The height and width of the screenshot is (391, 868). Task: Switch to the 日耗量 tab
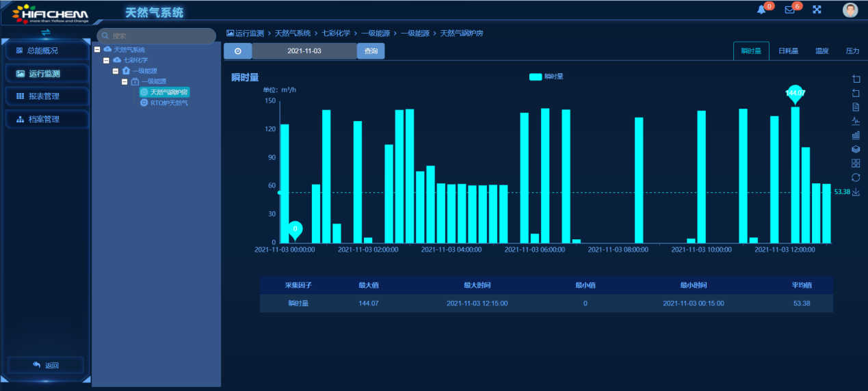click(788, 51)
